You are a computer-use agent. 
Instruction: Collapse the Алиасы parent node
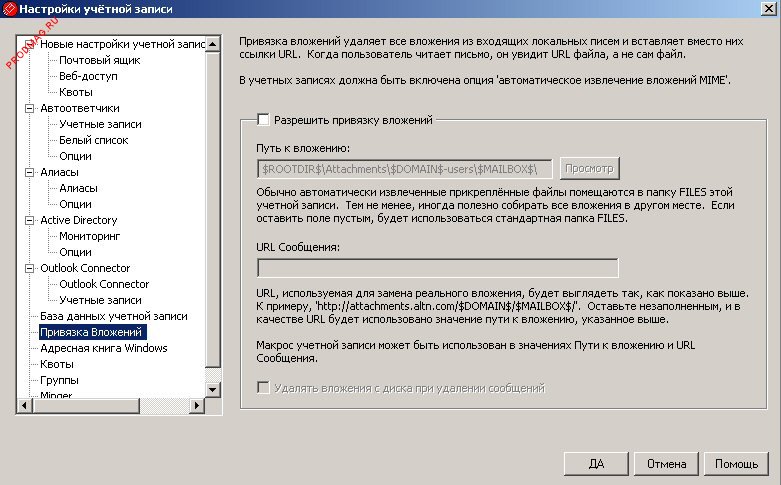(29, 172)
